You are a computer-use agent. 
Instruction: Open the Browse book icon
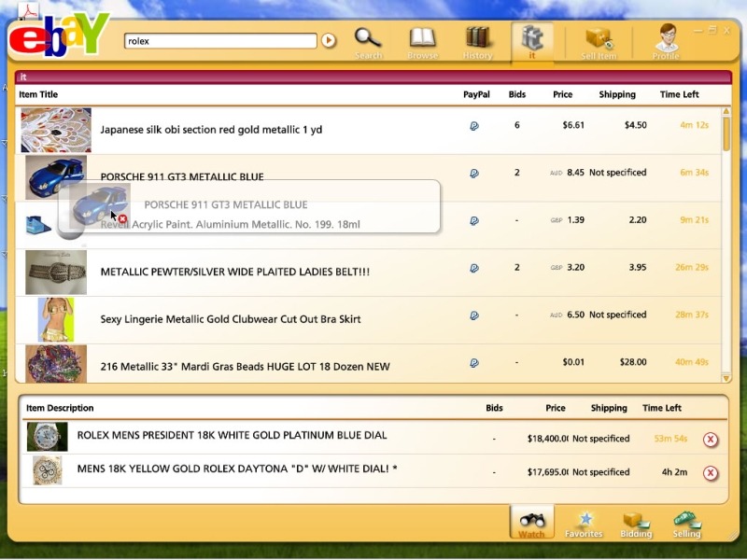point(423,42)
